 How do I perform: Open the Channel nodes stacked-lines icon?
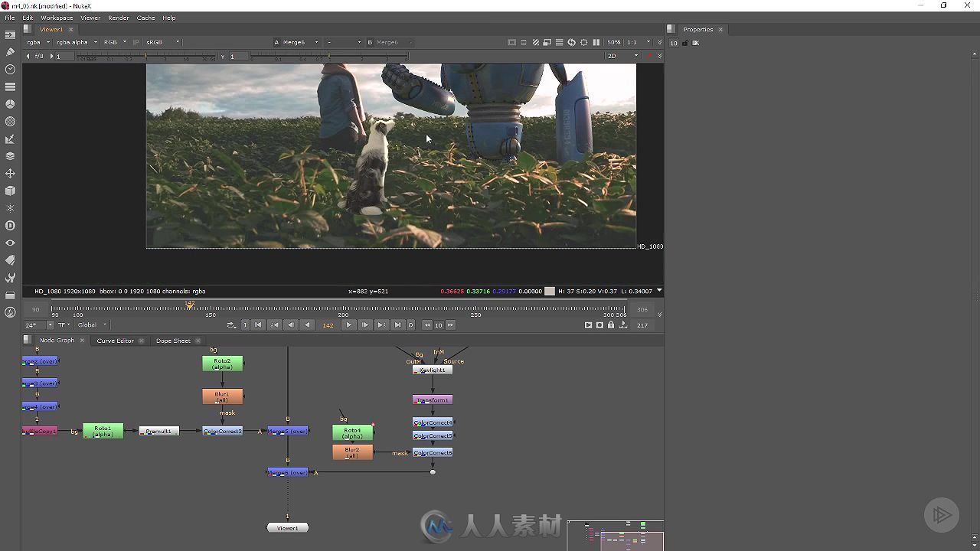[x=10, y=86]
